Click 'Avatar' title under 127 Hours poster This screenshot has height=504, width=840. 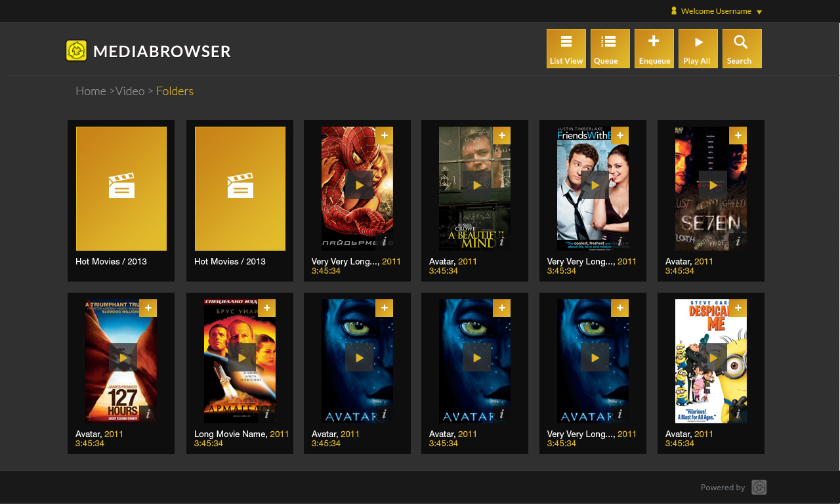(89, 434)
